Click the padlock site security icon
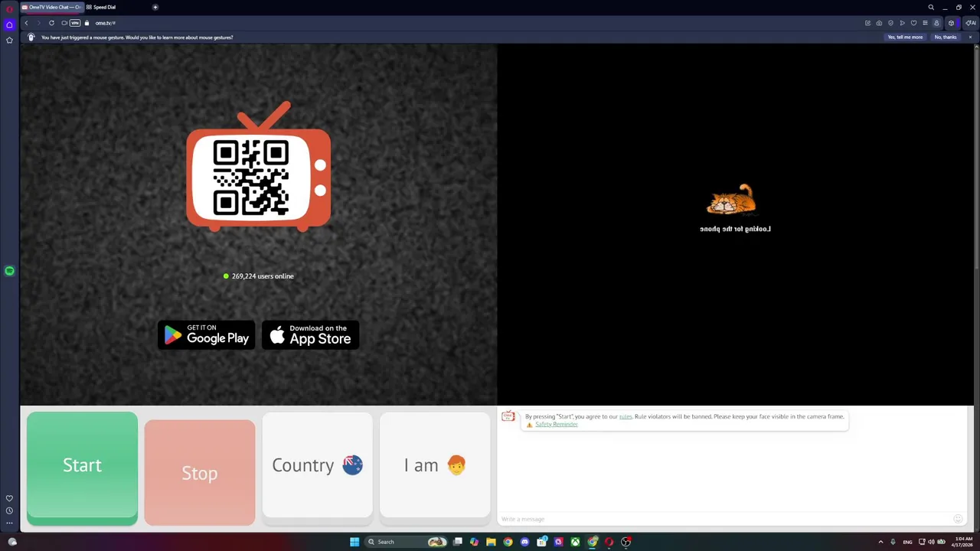The image size is (980, 551). coord(87,23)
